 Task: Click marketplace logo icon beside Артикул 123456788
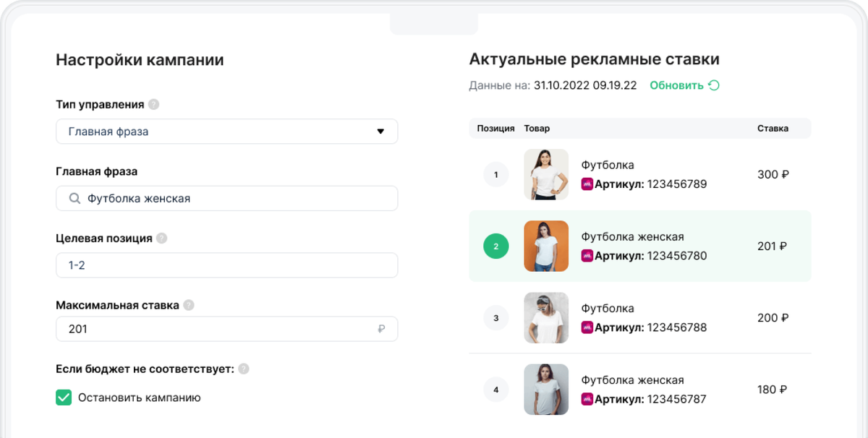click(587, 327)
